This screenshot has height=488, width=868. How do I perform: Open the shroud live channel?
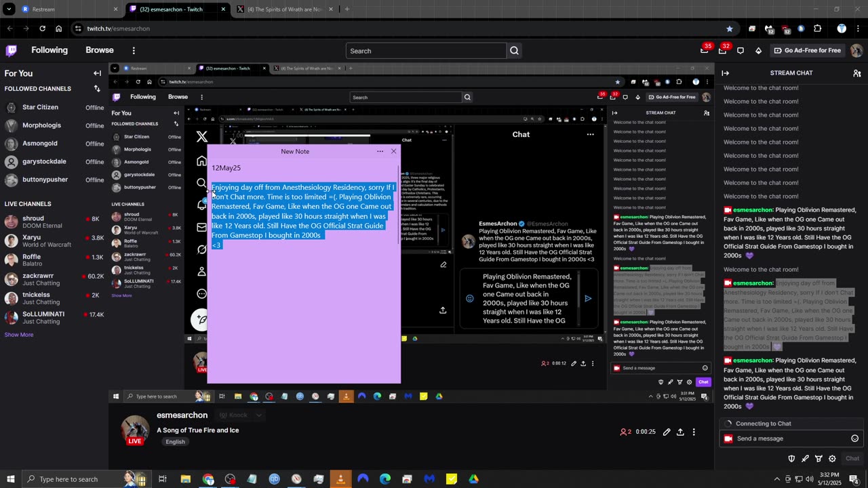[x=54, y=222]
